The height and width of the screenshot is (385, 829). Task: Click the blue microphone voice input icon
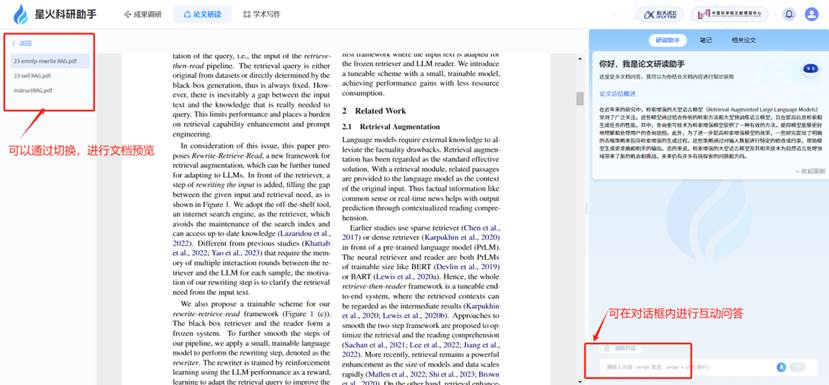coord(781,367)
